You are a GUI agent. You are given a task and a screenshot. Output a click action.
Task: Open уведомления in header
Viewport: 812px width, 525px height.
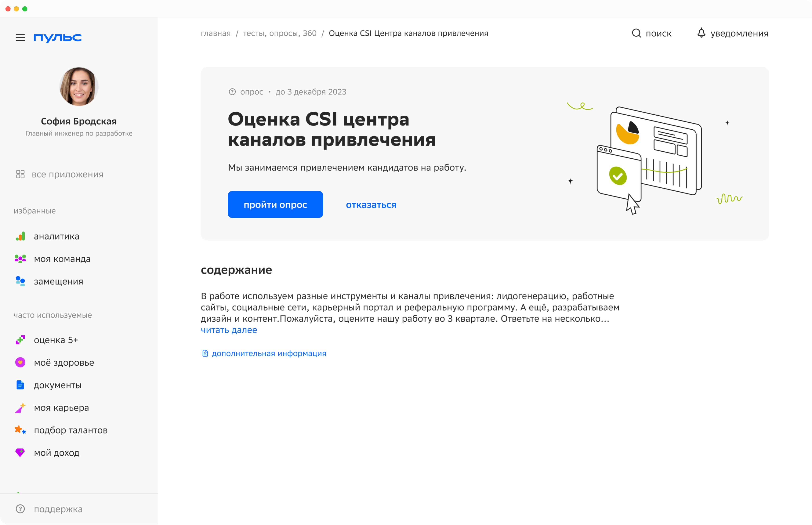[x=739, y=34]
